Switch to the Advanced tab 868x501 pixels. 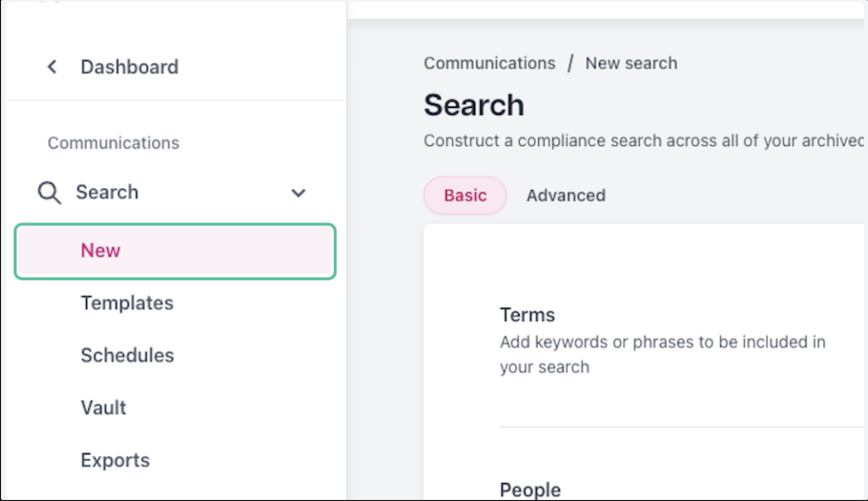tap(566, 195)
